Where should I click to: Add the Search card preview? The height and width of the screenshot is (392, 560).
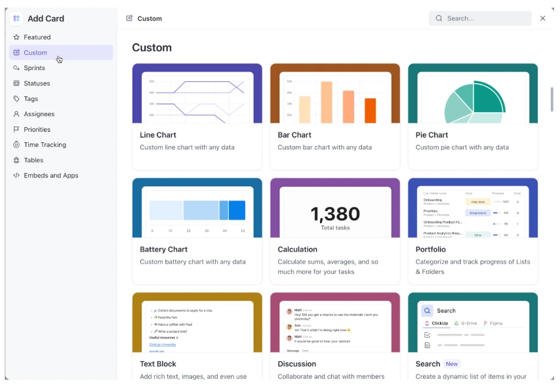point(473,323)
